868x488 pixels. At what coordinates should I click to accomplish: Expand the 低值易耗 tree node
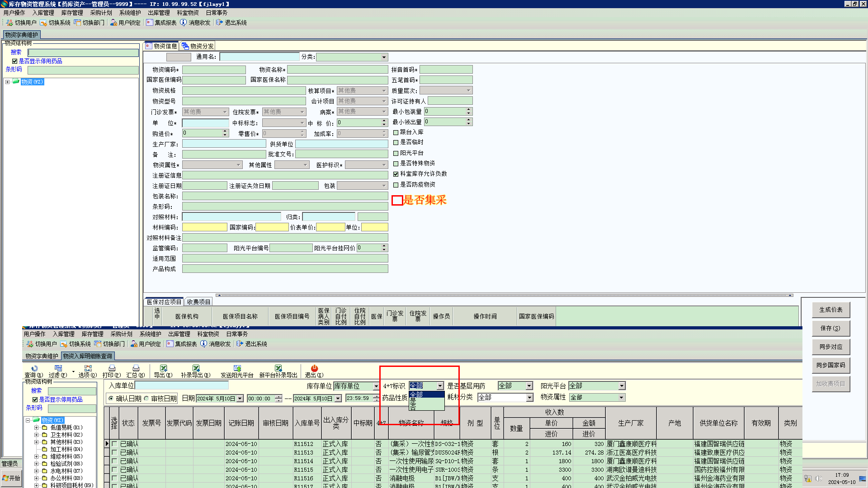37,427
